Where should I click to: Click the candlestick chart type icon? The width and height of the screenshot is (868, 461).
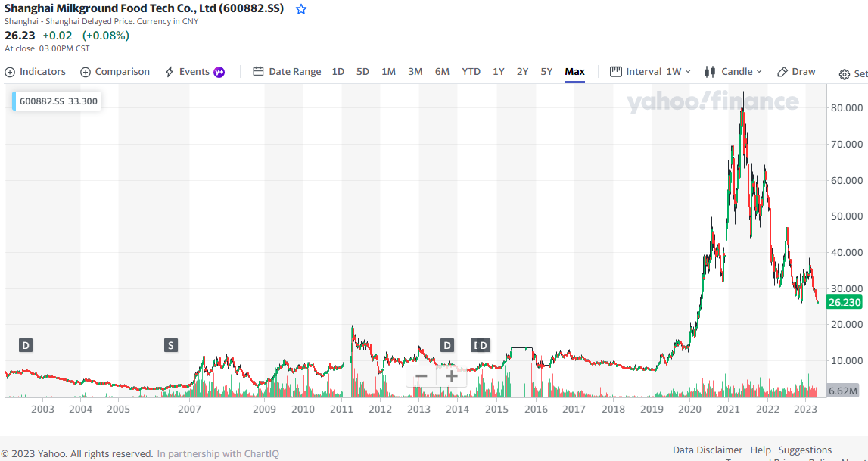[x=710, y=71]
